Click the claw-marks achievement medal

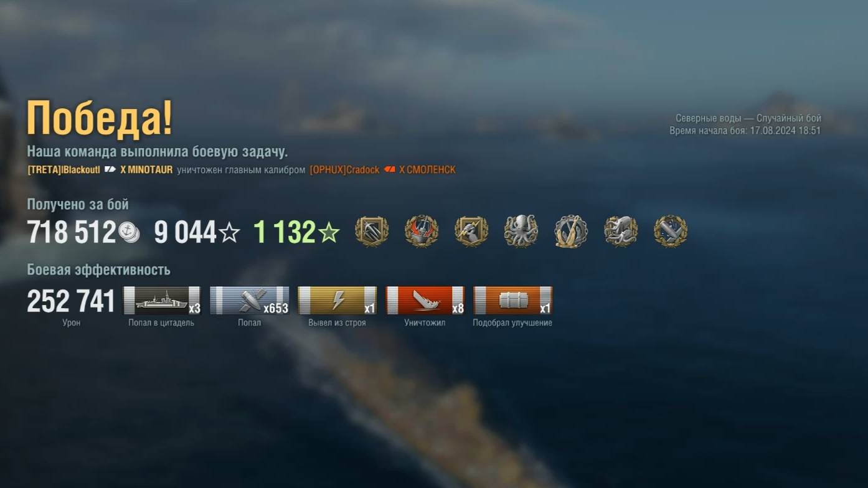pos(372,232)
